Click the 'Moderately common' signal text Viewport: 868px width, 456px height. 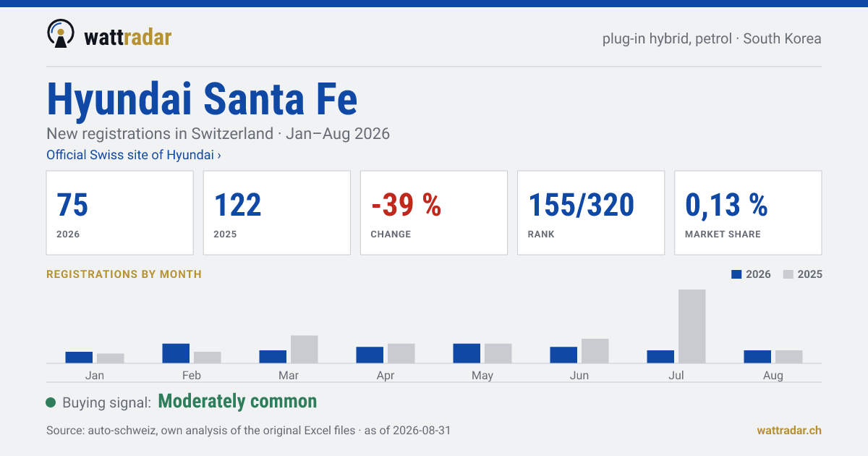tap(237, 402)
